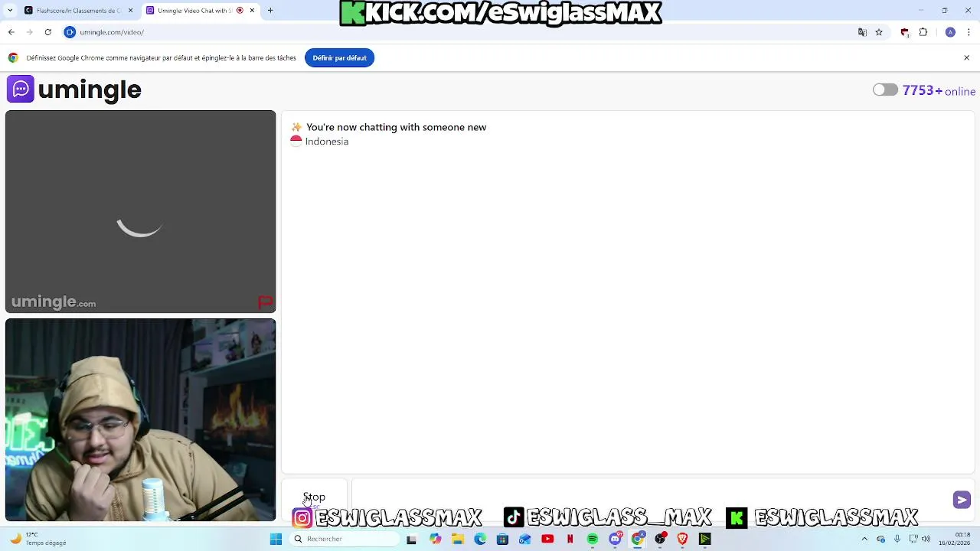Click the Stop chat button

314,499
